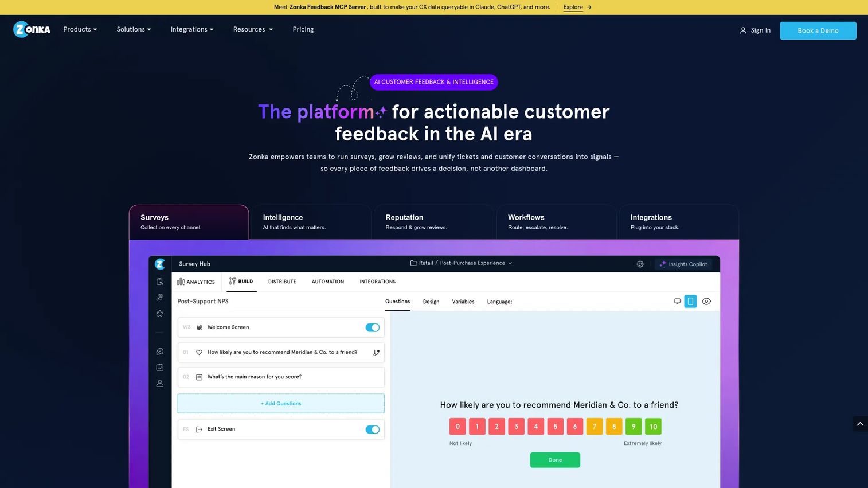Click the exit arrow icon beside Exit Screen
868x488 pixels.
click(200, 430)
